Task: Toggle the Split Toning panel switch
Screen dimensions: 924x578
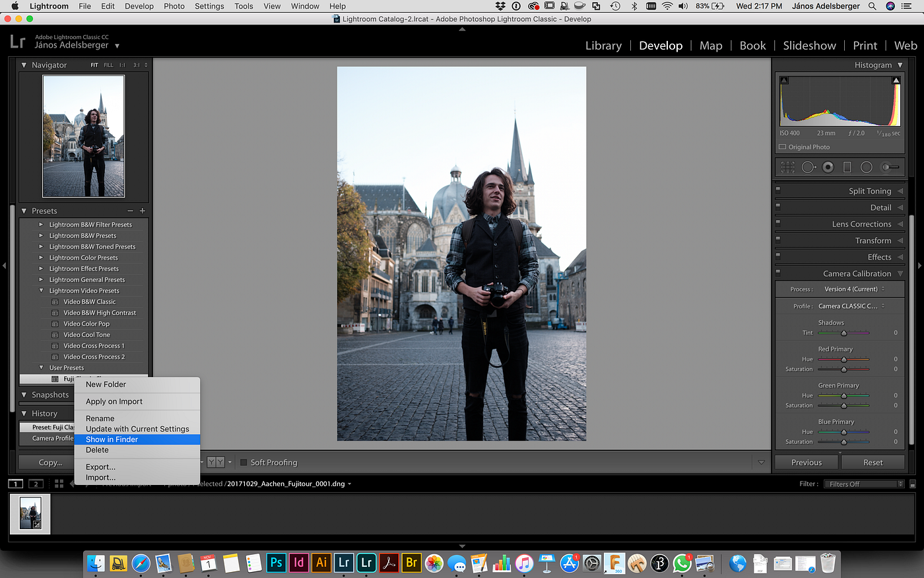Action: tap(778, 190)
